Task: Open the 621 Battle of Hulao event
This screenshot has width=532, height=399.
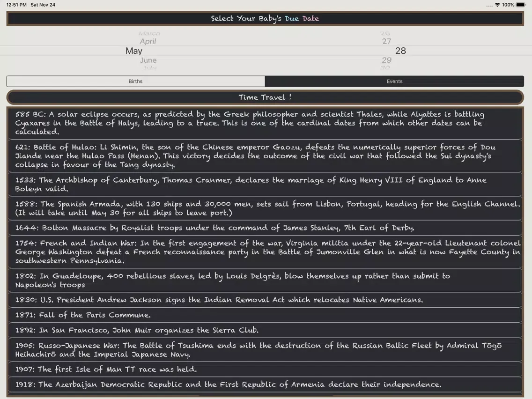Action: pos(265,156)
